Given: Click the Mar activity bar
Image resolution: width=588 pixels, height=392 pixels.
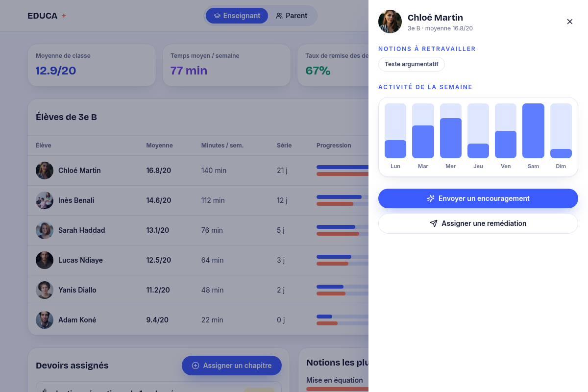Looking at the screenshot, I should pos(423,131).
